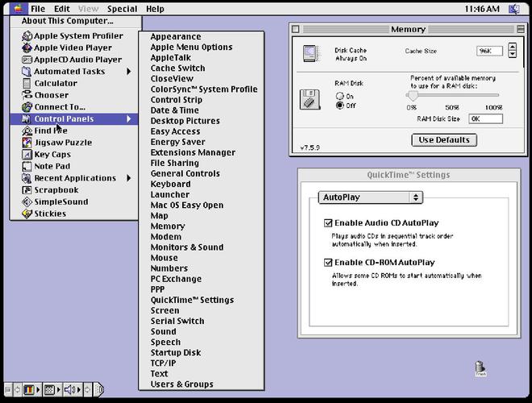The width and height of the screenshot is (532, 403).
Task: Click the RAM Disk floppy icon in Memory window
Action: pos(310,99)
